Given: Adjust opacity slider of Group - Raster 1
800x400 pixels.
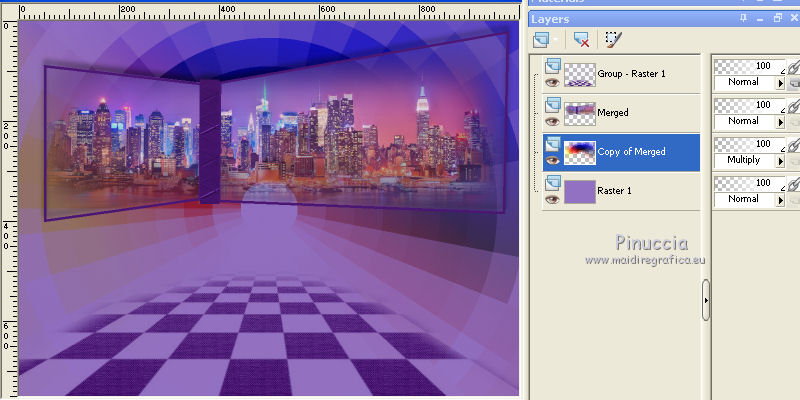Looking at the screenshot, I should tap(749, 67).
